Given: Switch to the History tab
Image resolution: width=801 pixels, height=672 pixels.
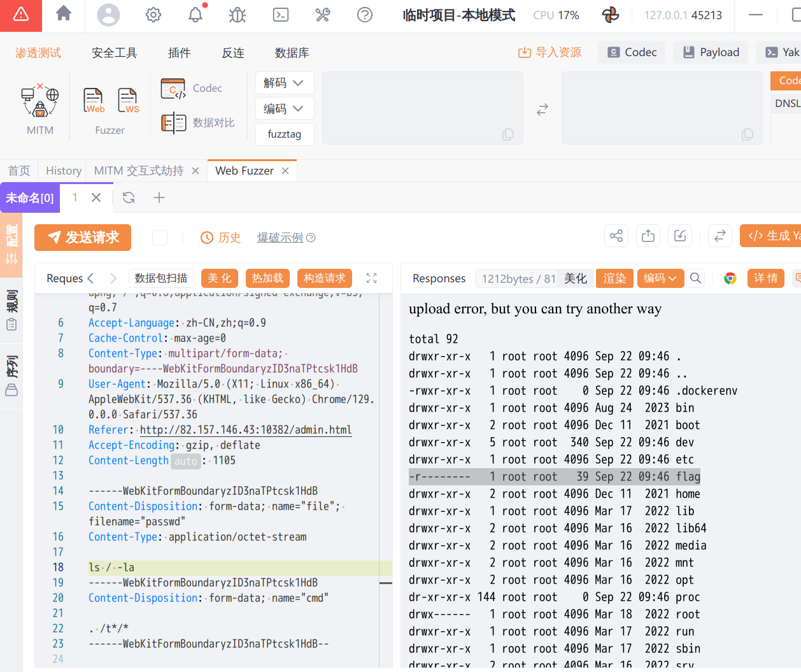Looking at the screenshot, I should [x=64, y=171].
